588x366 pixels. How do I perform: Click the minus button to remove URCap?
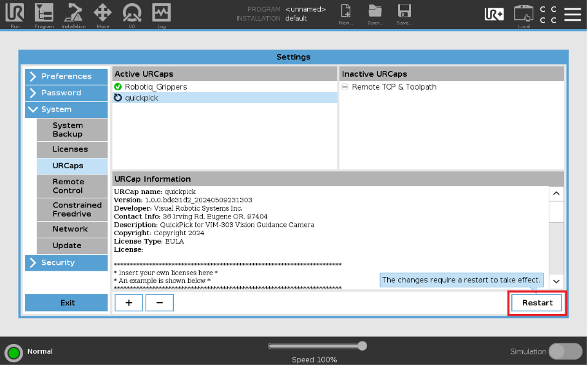point(159,303)
